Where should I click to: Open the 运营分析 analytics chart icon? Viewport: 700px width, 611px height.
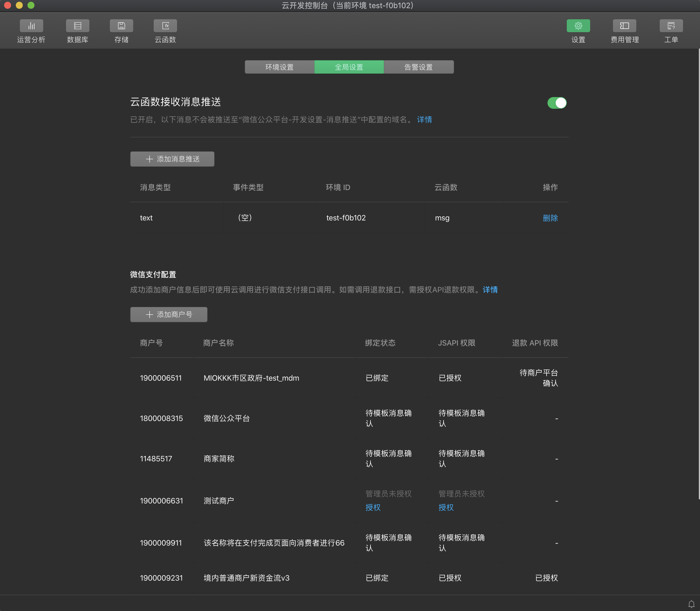31,26
